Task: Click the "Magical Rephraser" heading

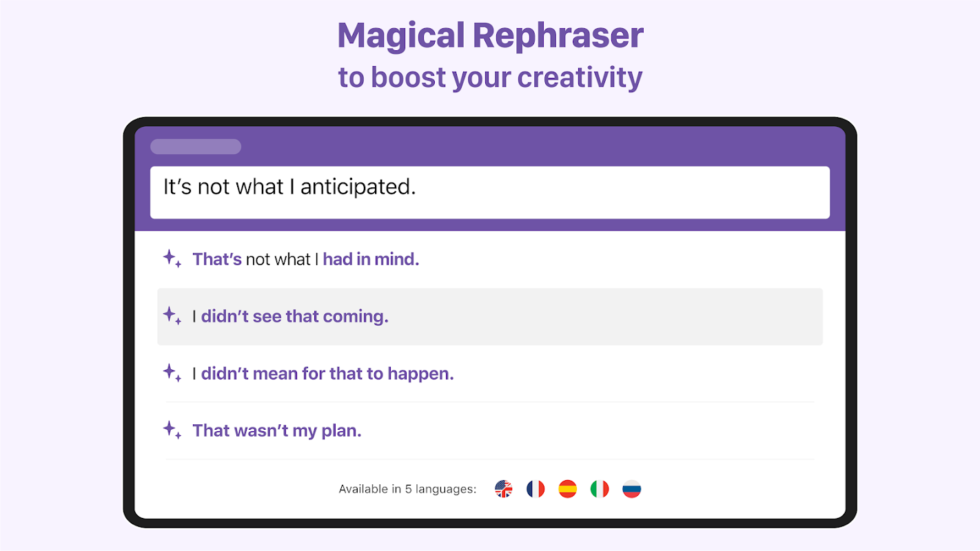Action: click(x=490, y=36)
